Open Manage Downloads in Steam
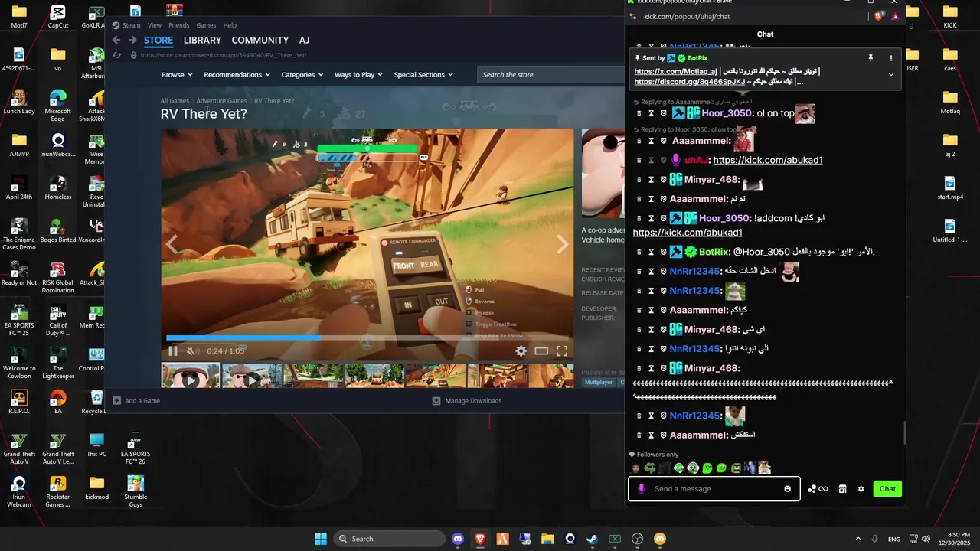Viewport: 980px width, 551px height. click(467, 401)
